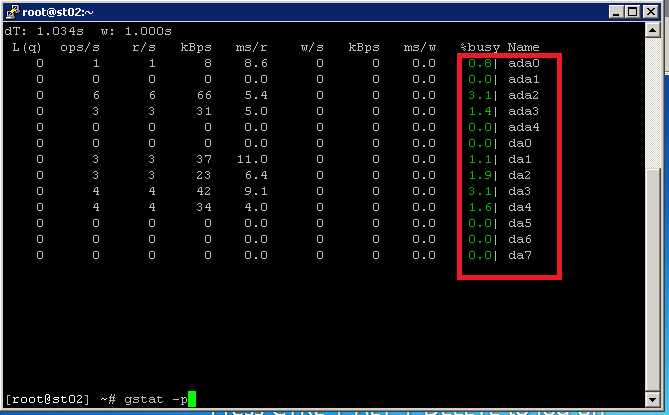Screen dimensions: 669x415
Task: Click the 'ms/r' column header
Action: (251, 47)
